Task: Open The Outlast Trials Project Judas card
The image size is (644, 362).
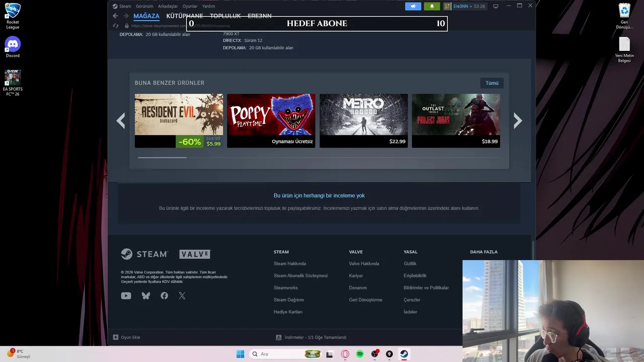Action: click(x=456, y=121)
